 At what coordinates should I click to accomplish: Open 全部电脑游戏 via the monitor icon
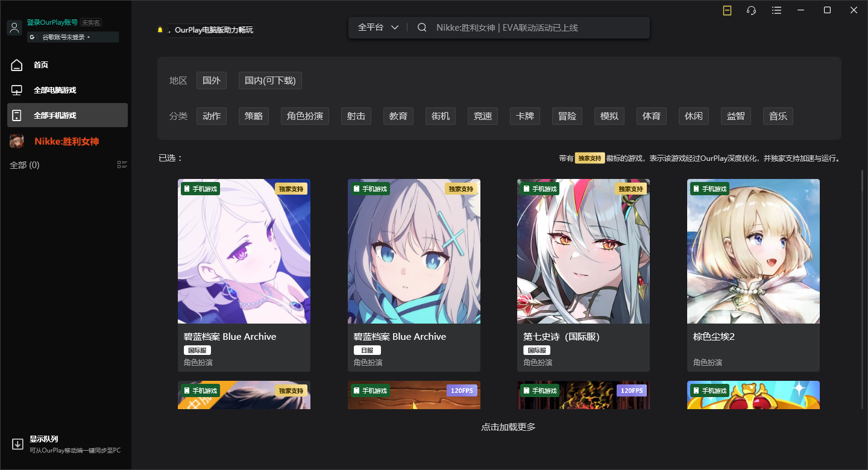tap(16, 90)
